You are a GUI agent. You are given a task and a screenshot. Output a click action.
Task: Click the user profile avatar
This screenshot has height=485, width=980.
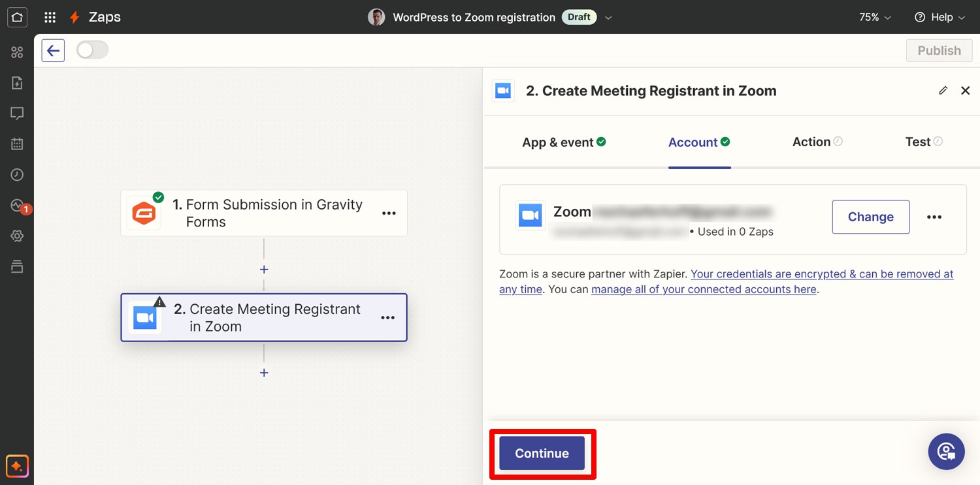click(376, 18)
